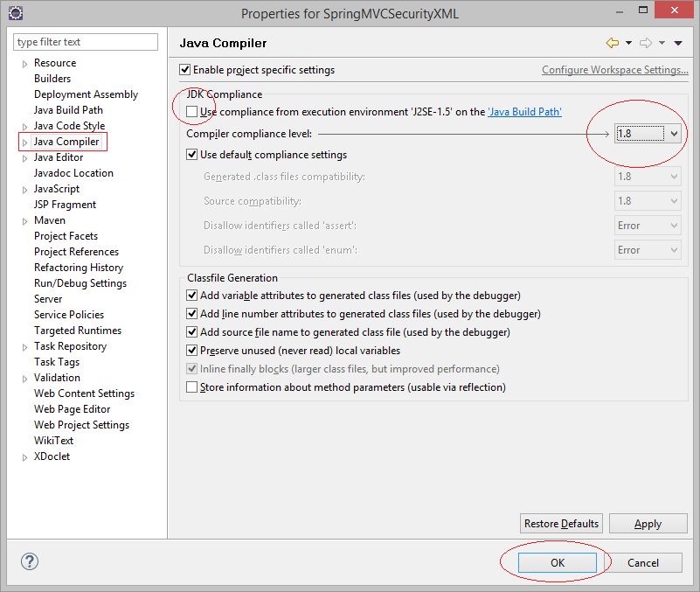
Task: Select Java Build Path in tree
Action: 68,110
